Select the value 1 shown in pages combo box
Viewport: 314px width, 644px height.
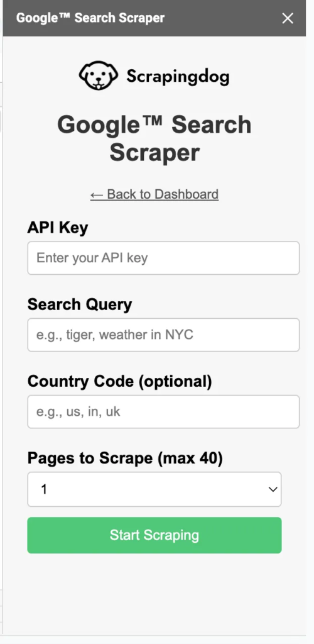[x=44, y=489]
